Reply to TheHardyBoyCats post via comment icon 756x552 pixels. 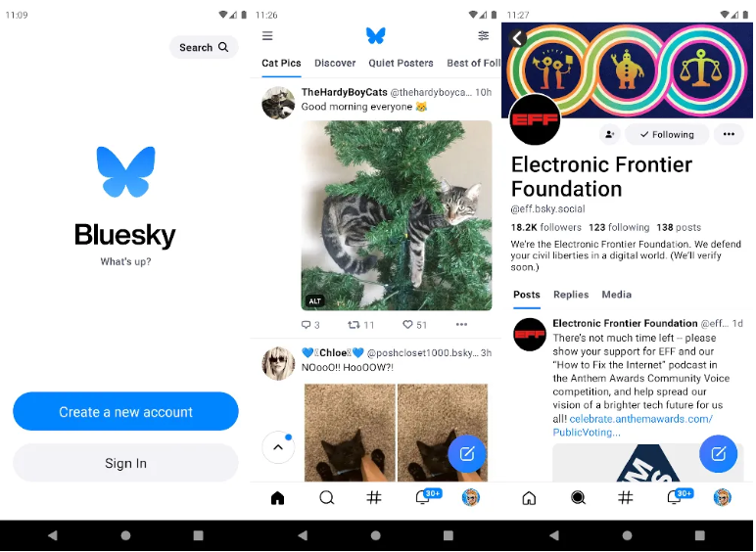(306, 325)
